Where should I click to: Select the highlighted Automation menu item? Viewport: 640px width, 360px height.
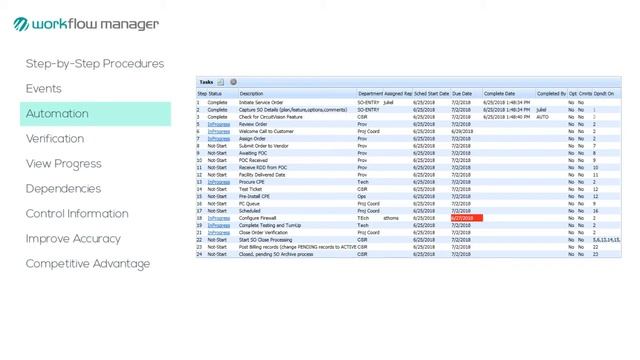pyautogui.click(x=95, y=114)
